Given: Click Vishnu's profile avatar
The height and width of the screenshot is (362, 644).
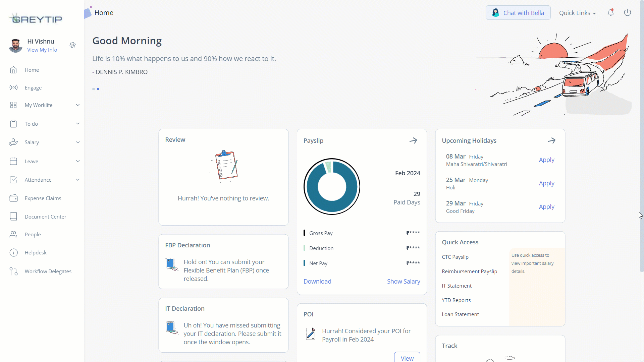Looking at the screenshot, I should click(15, 46).
